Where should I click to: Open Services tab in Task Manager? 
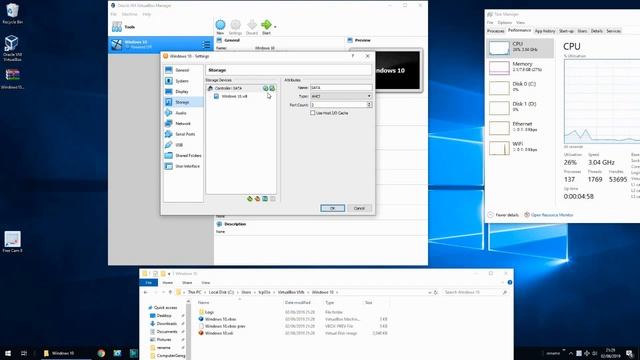[x=613, y=31]
